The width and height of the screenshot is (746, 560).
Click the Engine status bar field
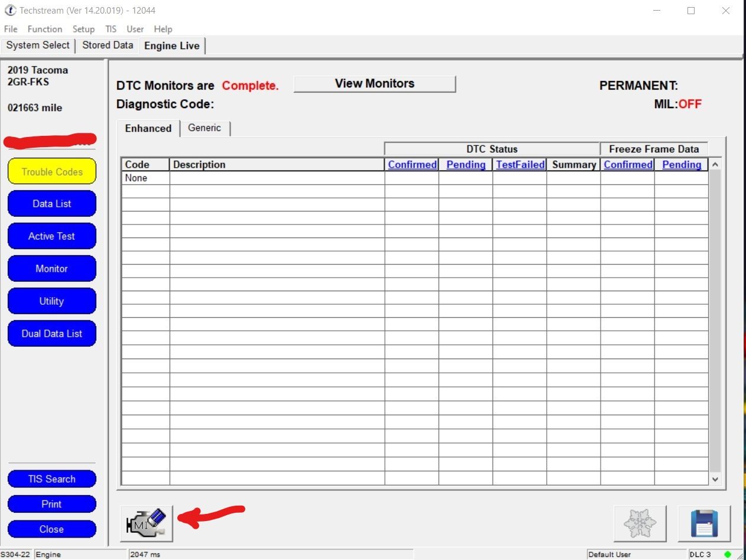point(81,555)
